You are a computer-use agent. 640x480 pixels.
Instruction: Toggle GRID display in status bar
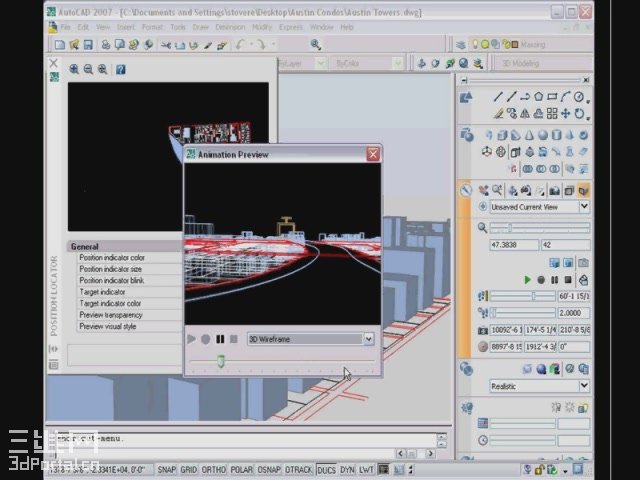[189, 470]
